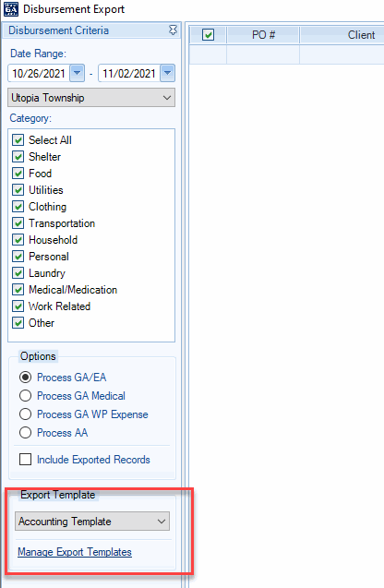Click the Client column header
384x588 pixels.
[342, 35]
